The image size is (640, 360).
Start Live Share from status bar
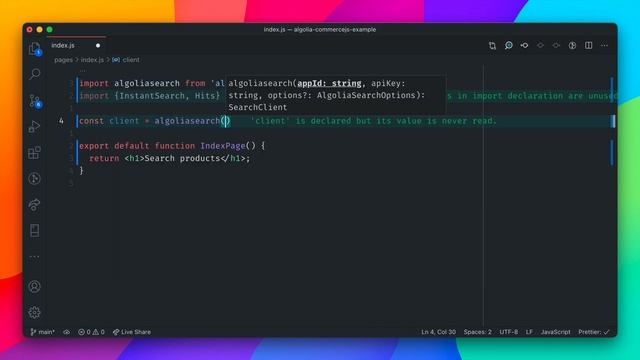[132, 332]
